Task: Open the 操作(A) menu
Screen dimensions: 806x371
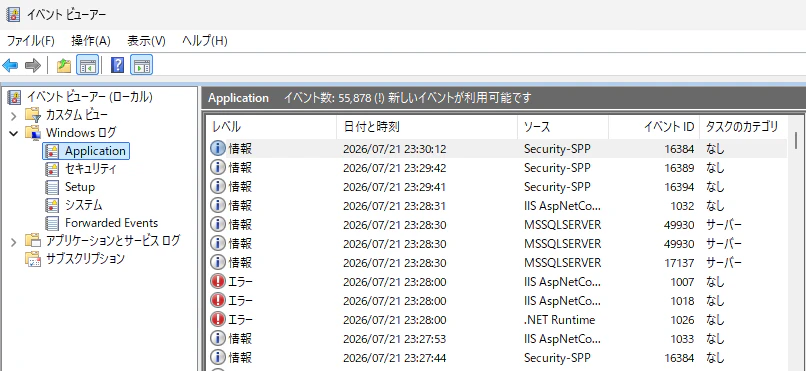Action: point(91,41)
